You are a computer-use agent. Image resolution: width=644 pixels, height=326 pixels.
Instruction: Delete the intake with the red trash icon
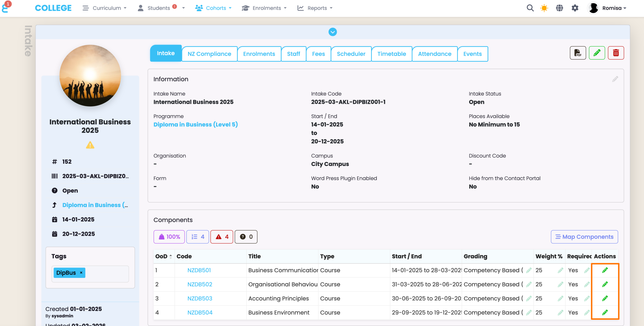coord(616,53)
